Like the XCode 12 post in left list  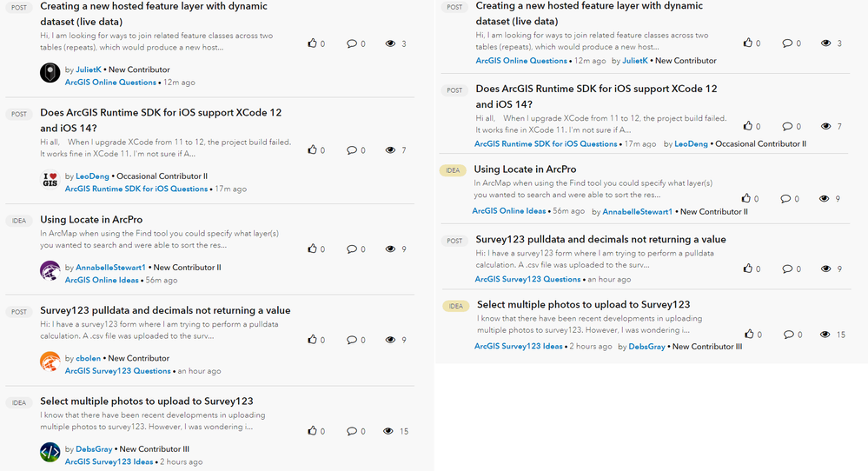313,150
